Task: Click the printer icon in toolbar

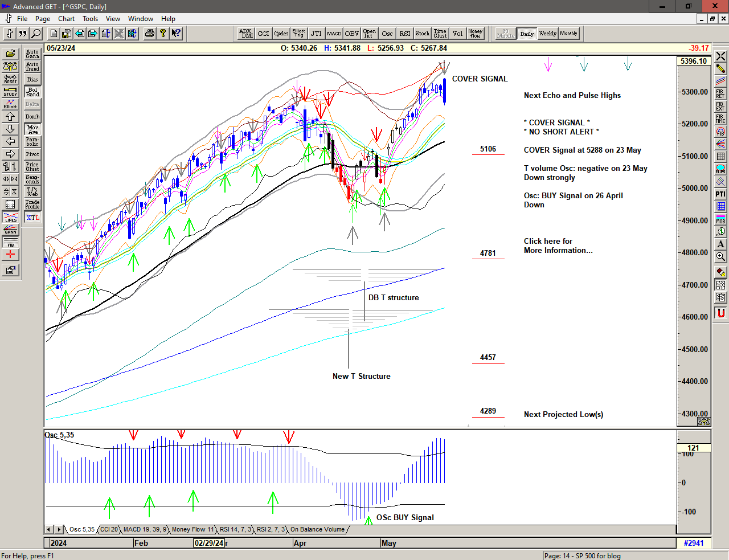Action: 149,34
